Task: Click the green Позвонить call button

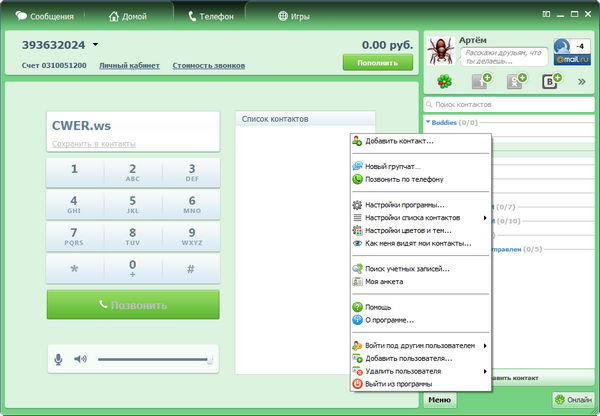Action: point(133,305)
